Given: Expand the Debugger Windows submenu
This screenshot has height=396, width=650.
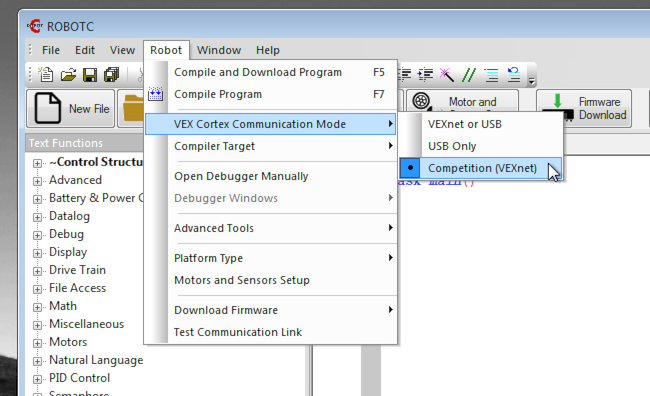Looking at the screenshot, I should point(271,198).
